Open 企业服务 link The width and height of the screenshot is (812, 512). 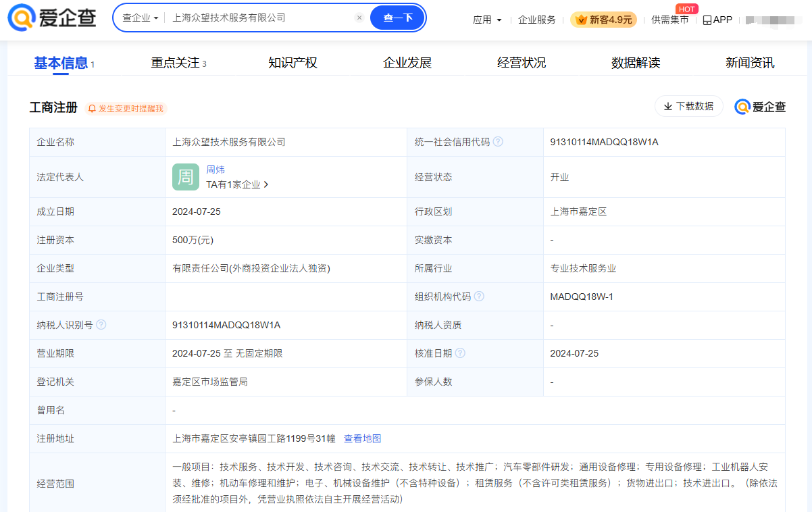[537, 20]
